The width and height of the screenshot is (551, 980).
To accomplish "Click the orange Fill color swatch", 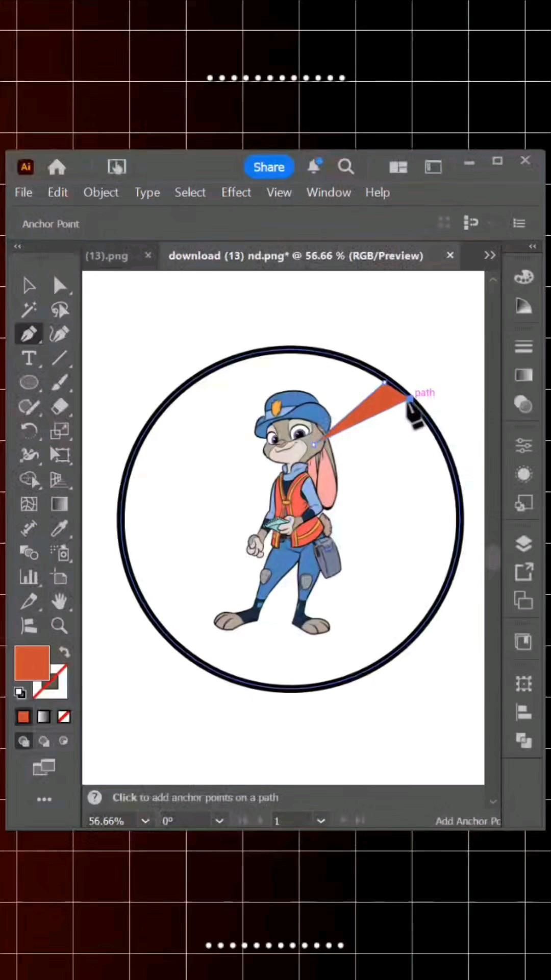I will click(32, 663).
